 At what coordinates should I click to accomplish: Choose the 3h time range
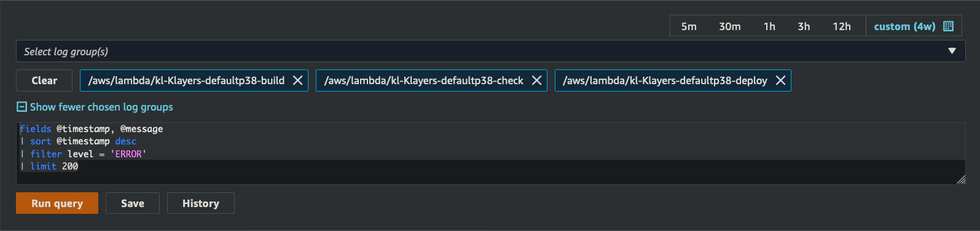804,26
